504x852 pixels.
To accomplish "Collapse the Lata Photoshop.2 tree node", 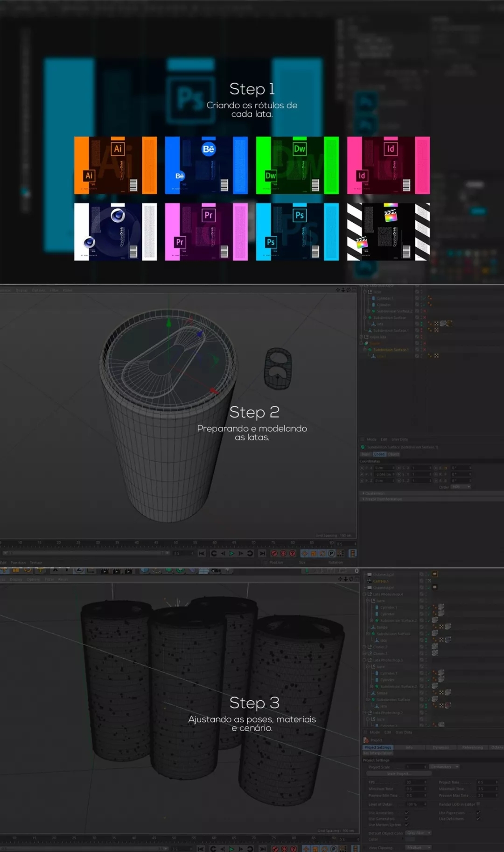I will point(364,713).
